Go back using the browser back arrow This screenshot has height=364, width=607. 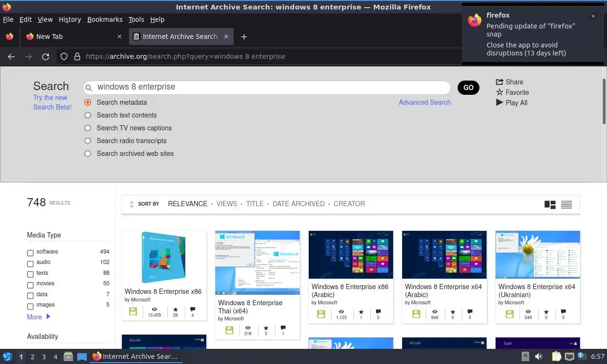coord(11,56)
